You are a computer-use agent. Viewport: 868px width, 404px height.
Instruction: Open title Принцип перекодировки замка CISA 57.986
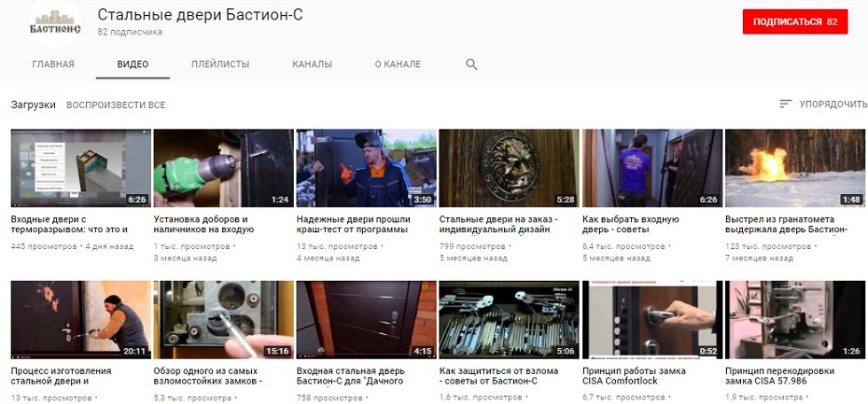780,376
